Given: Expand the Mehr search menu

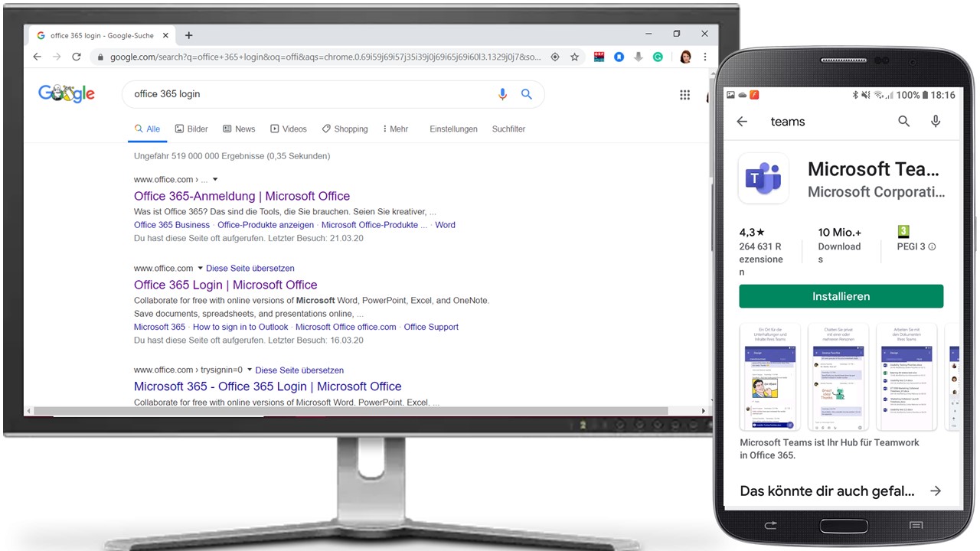Looking at the screenshot, I should (396, 129).
